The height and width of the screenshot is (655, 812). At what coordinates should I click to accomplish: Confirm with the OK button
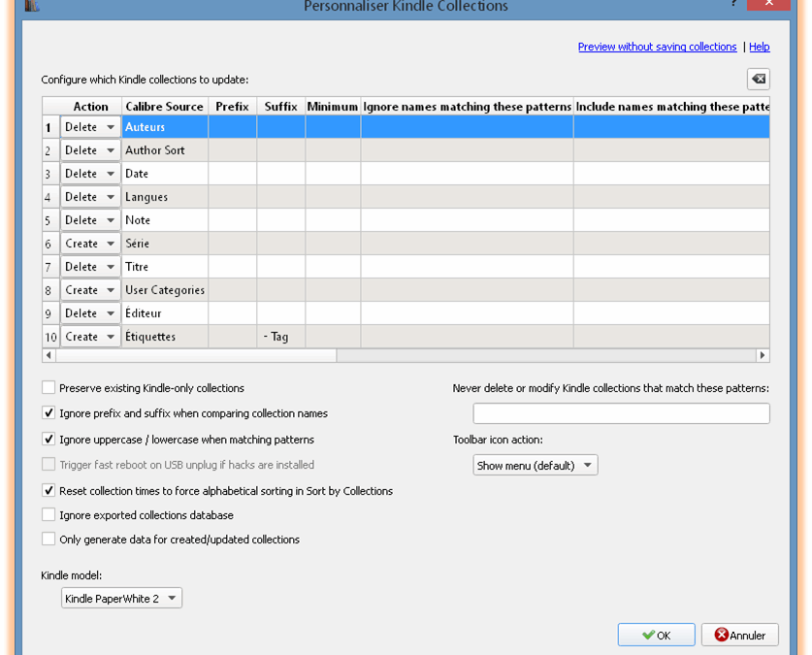(x=656, y=635)
